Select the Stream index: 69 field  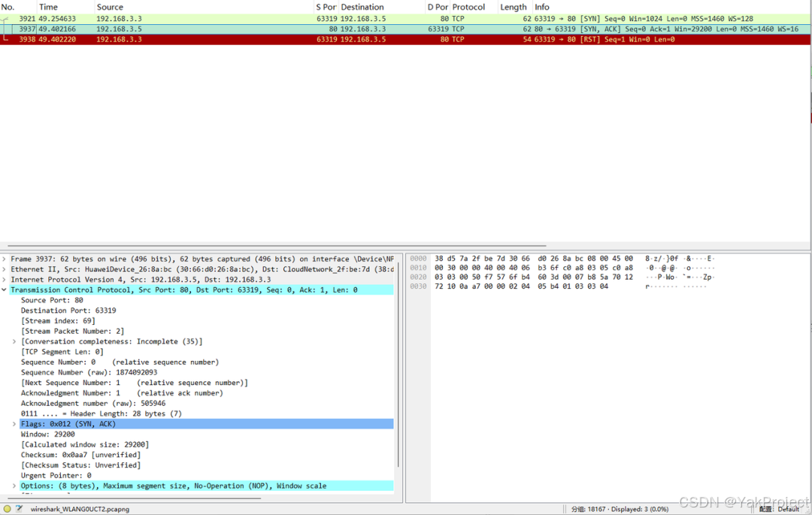pyautogui.click(x=58, y=321)
